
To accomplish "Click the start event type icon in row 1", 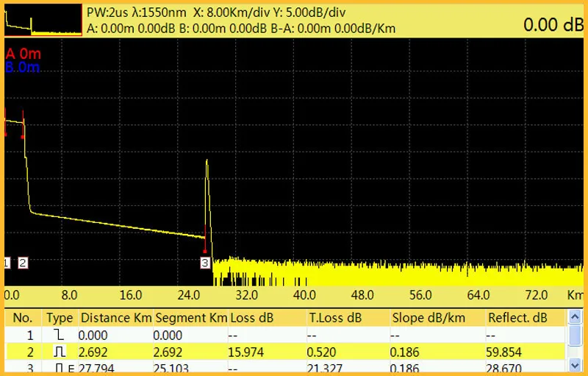I will tap(60, 335).
